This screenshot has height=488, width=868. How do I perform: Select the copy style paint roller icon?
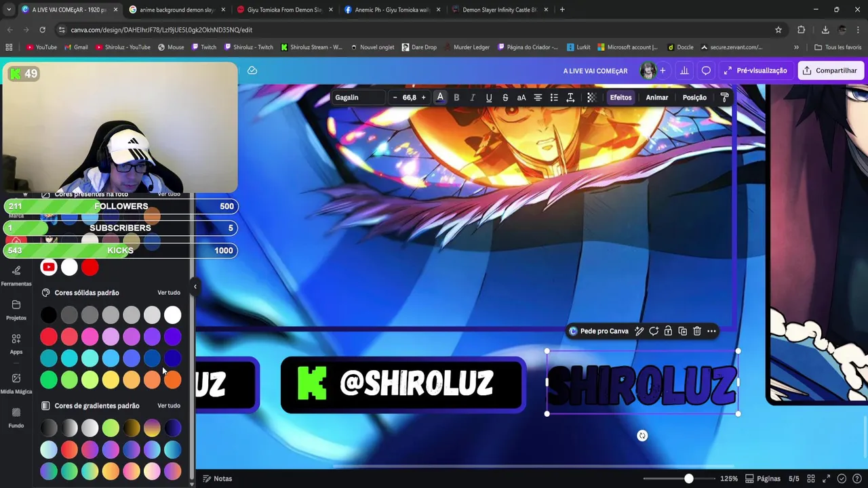[x=724, y=98]
